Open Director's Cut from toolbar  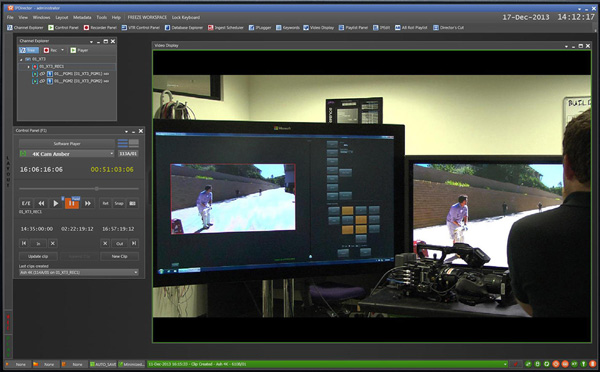click(448, 28)
